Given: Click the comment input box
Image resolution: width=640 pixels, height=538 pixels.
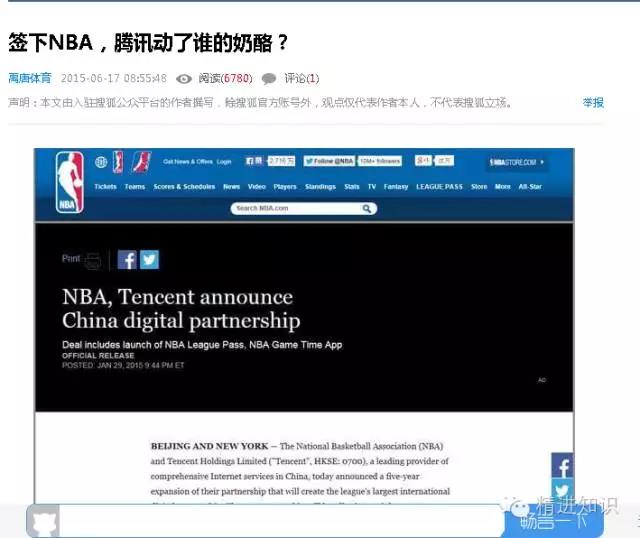Looking at the screenshot, I should click(x=282, y=521).
